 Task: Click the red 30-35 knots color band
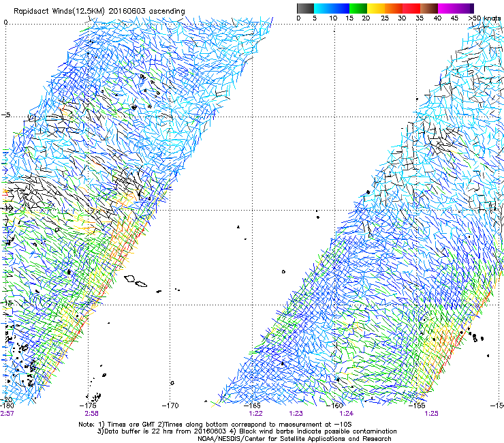coord(411,8)
